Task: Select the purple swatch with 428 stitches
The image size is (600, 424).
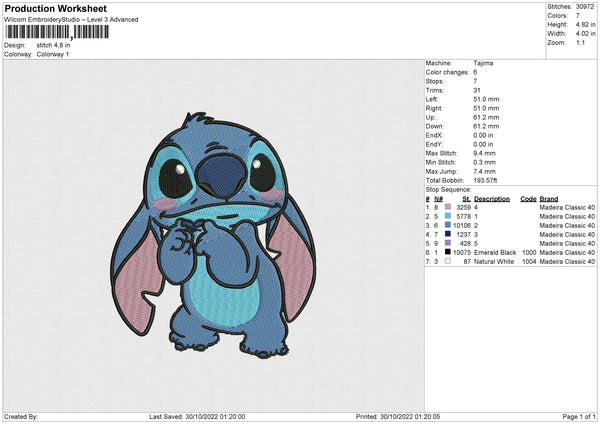Action: [x=447, y=243]
